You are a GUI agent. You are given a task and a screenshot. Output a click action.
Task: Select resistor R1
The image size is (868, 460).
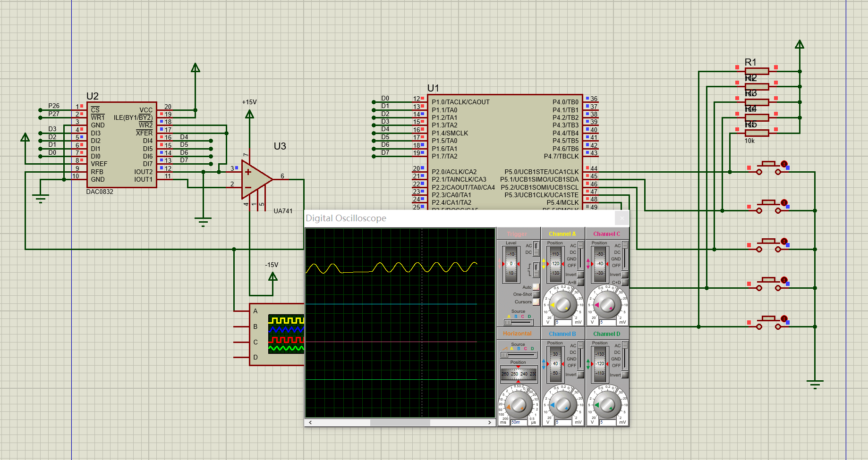[757, 71]
